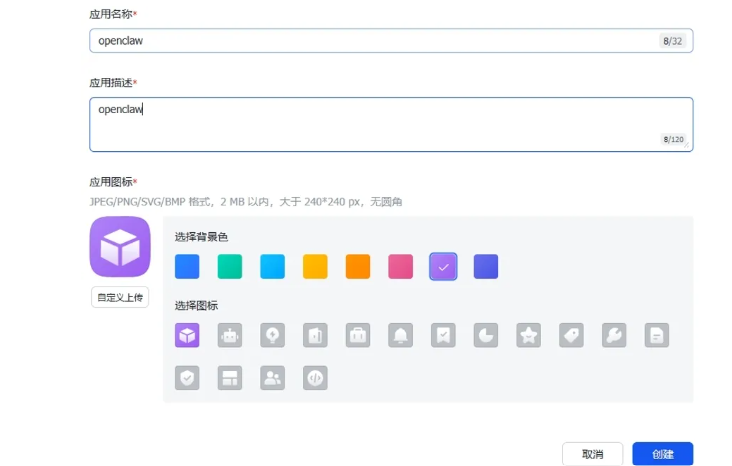Choose the pie chart icon
732x466 pixels.
pos(486,336)
